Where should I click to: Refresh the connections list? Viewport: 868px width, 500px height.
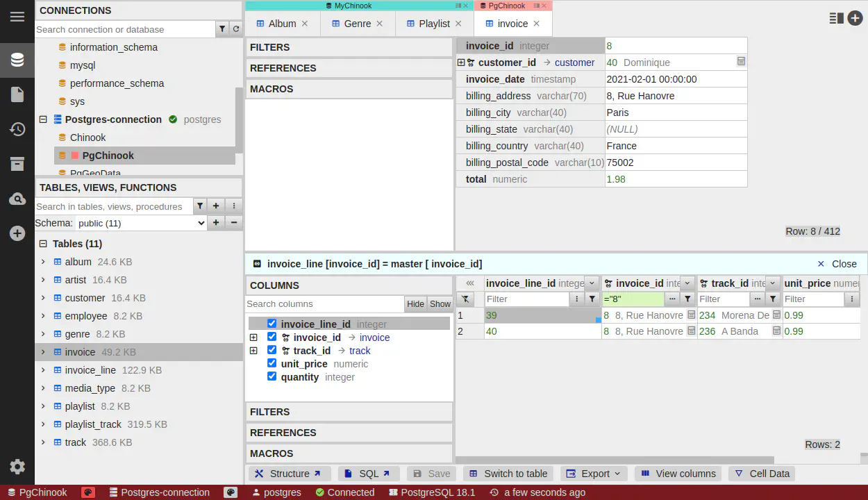pyautogui.click(x=236, y=29)
